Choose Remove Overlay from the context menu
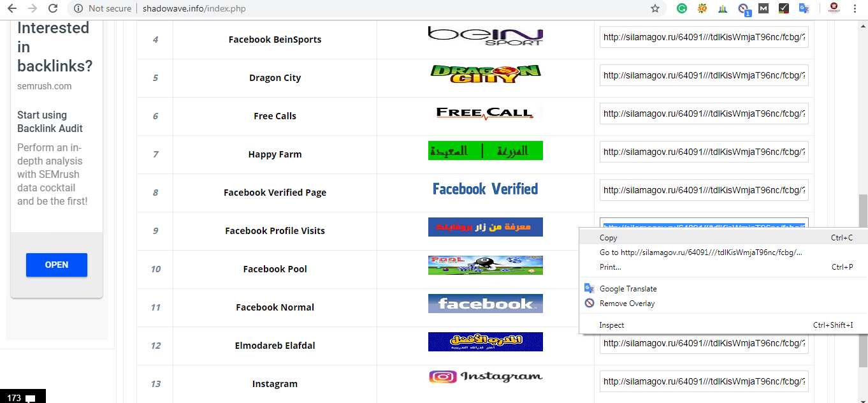868x403 pixels. coord(723,304)
